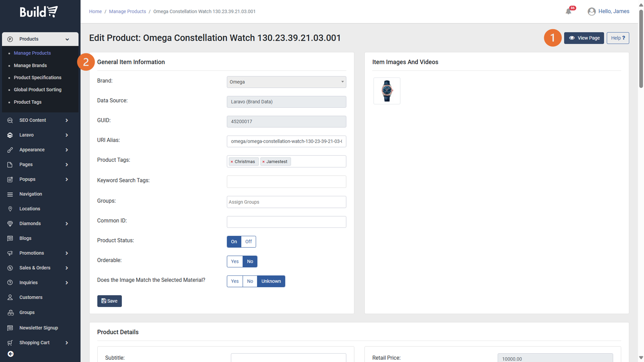The width and height of the screenshot is (644, 362).
Task: Click the Save button
Action: point(109,301)
